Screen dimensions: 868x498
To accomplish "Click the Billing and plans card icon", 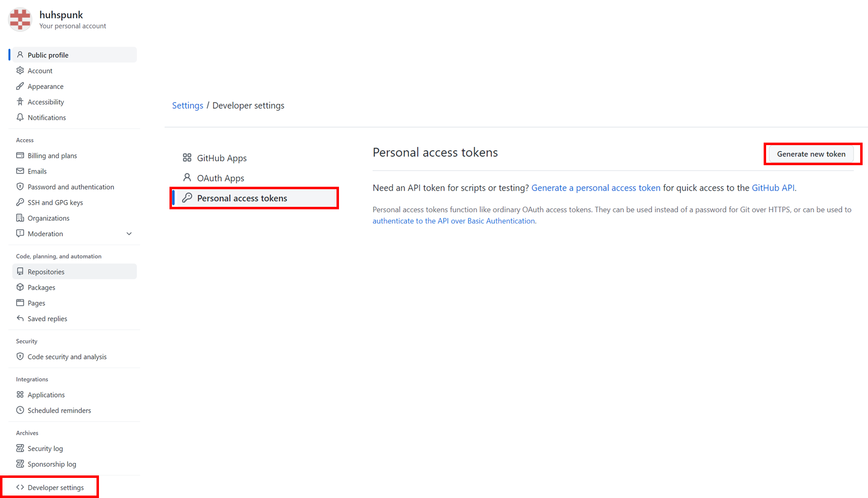I will point(20,155).
